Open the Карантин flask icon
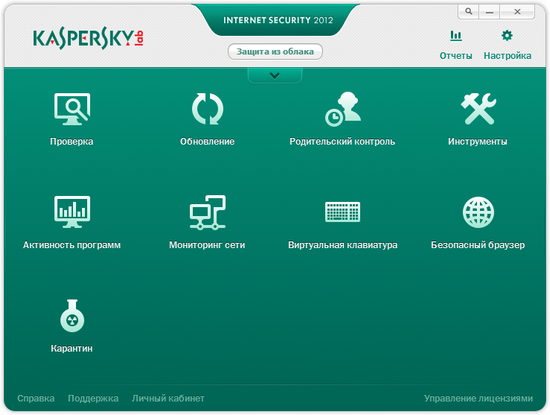The image size is (550, 415). tap(72, 315)
